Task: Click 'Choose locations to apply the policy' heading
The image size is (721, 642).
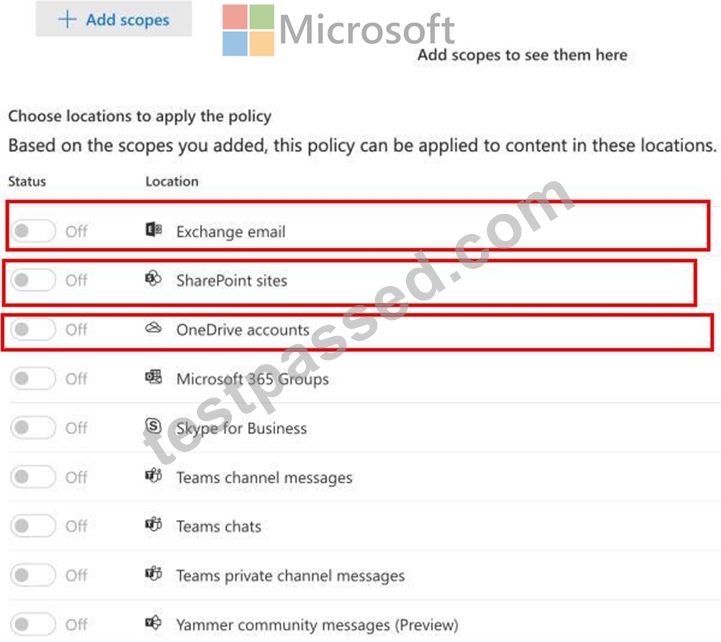Action: [x=140, y=116]
